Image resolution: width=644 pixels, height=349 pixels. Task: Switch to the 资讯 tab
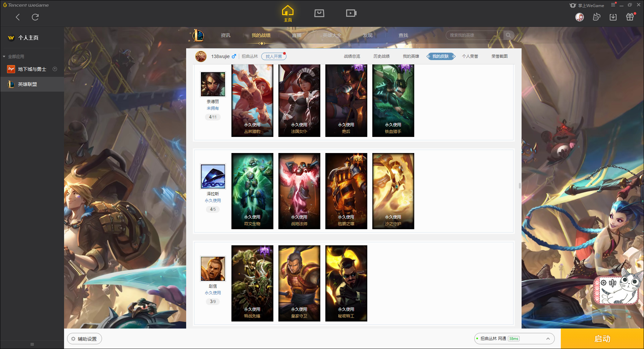click(225, 35)
